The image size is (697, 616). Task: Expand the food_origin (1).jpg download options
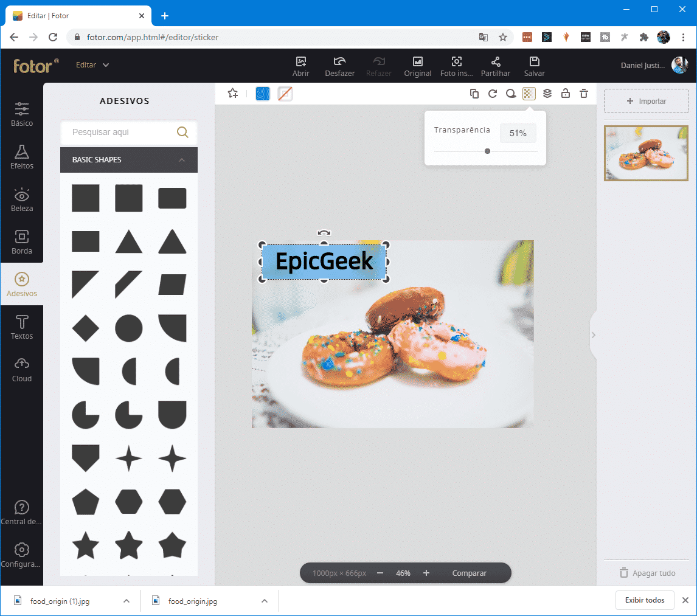[126, 601]
